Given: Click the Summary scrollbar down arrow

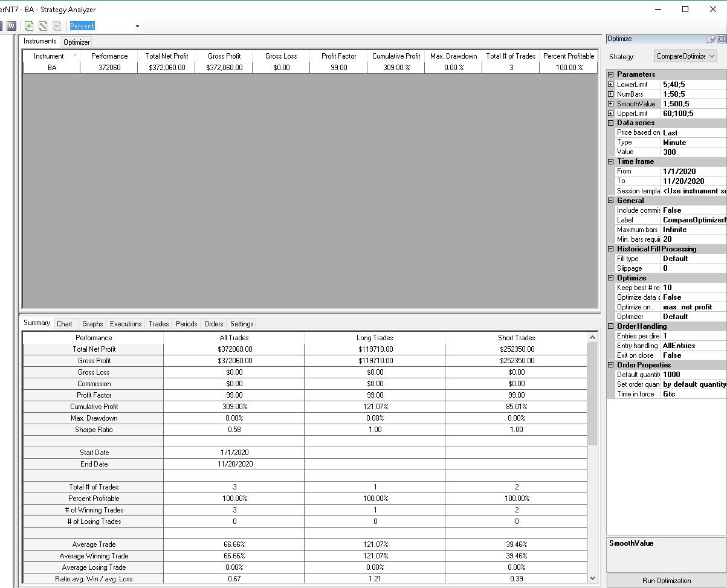Looking at the screenshot, I should coord(592,578).
